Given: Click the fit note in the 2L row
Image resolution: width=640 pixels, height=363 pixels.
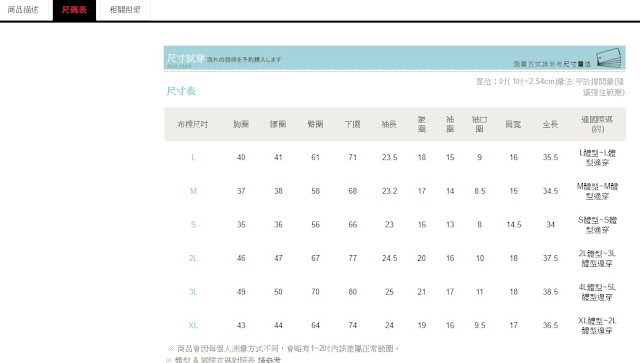Looking at the screenshot, I should (597, 258).
